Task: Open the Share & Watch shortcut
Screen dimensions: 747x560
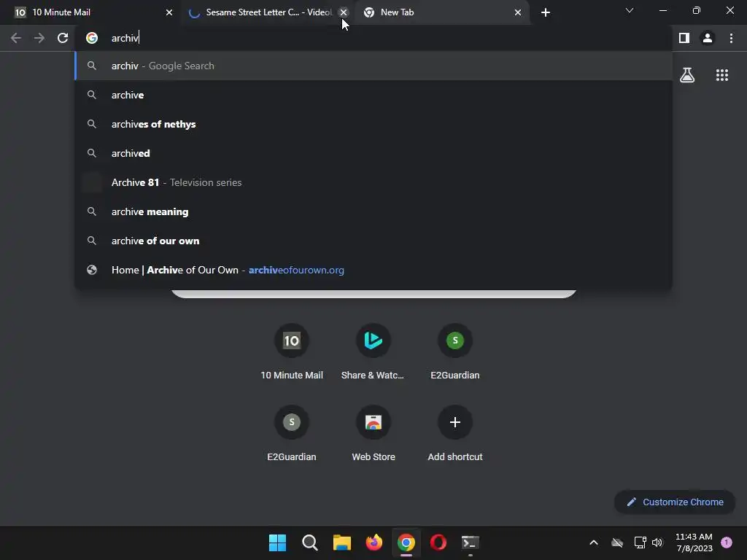Action: [373, 351]
